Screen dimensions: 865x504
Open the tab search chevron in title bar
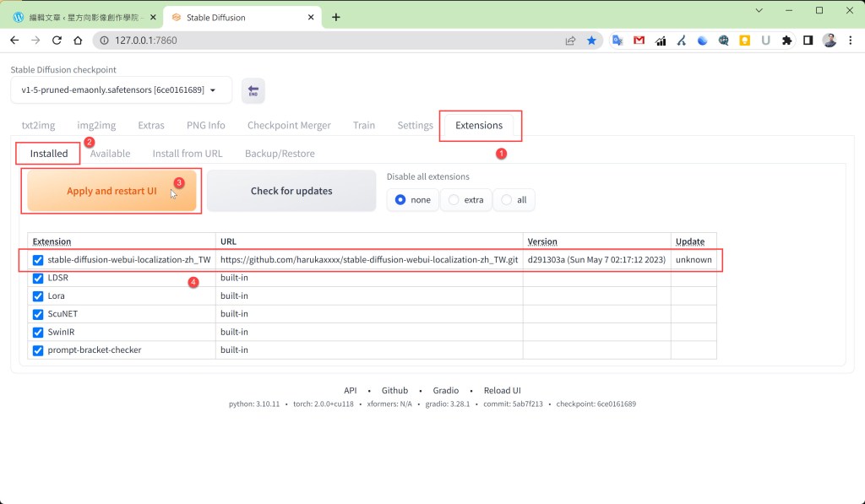click(759, 10)
